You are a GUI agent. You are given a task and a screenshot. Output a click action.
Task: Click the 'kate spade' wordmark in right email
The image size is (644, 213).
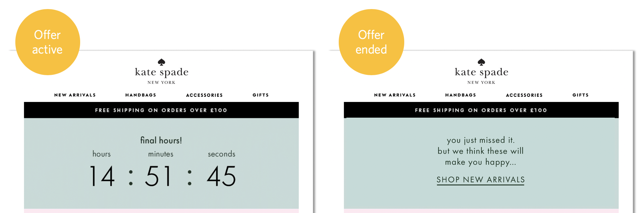482,72
